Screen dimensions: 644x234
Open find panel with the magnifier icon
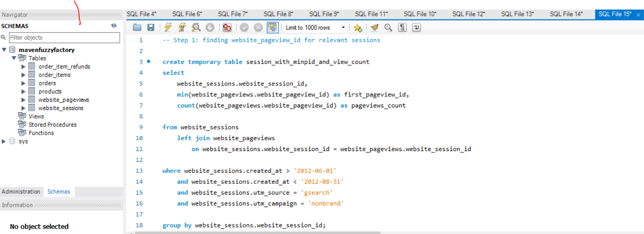(388, 28)
